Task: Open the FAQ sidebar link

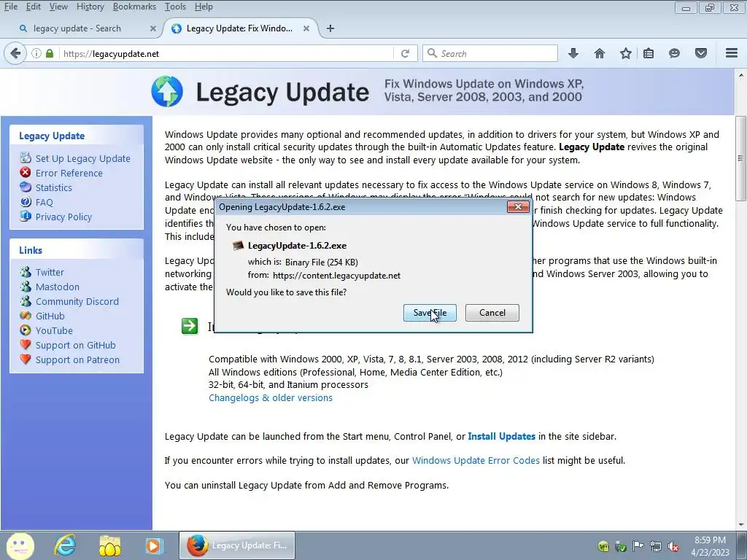Action: (x=44, y=203)
